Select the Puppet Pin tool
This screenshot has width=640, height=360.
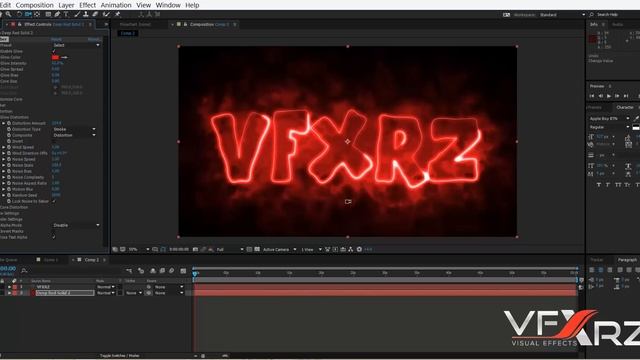click(x=118, y=14)
